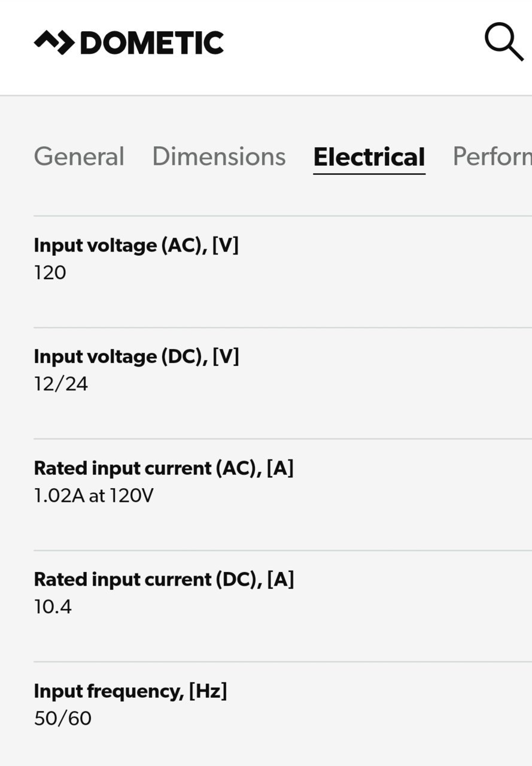Select the 10.4 DC current value
This screenshot has height=766, width=532.
(53, 607)
